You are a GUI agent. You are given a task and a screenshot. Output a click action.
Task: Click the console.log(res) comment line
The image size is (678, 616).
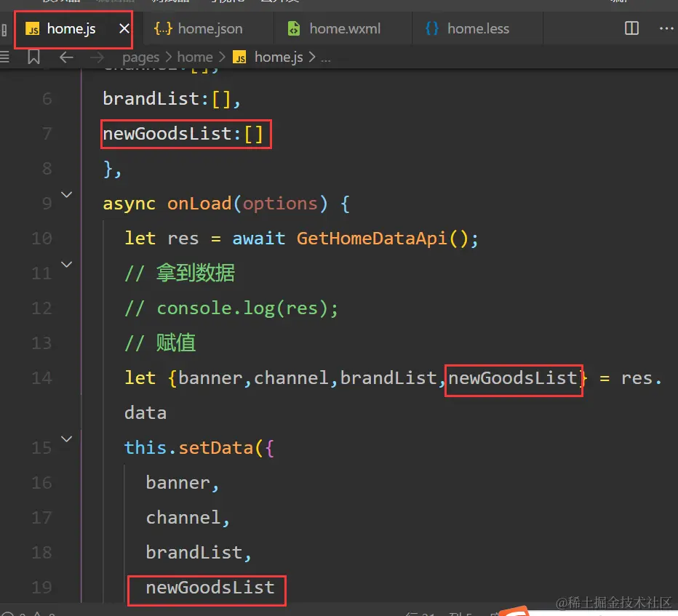click(231, 308)
